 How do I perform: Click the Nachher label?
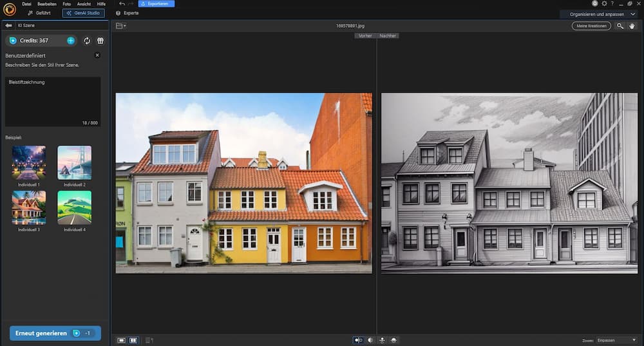388,35
